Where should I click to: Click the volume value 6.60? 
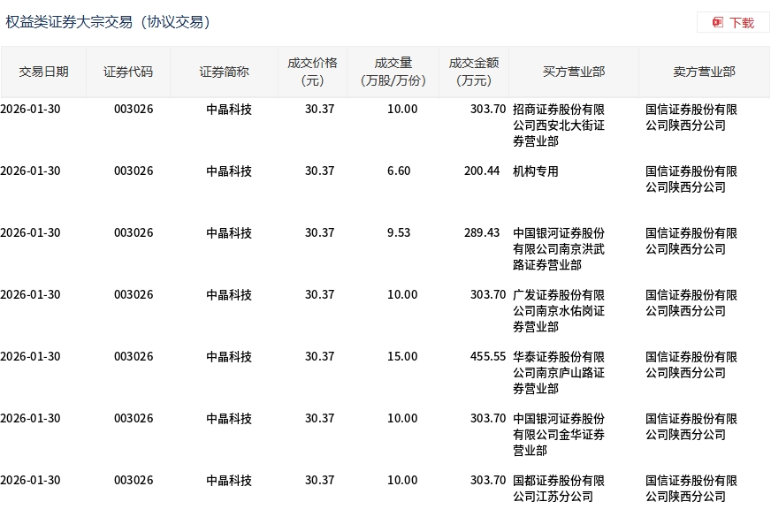399,171
